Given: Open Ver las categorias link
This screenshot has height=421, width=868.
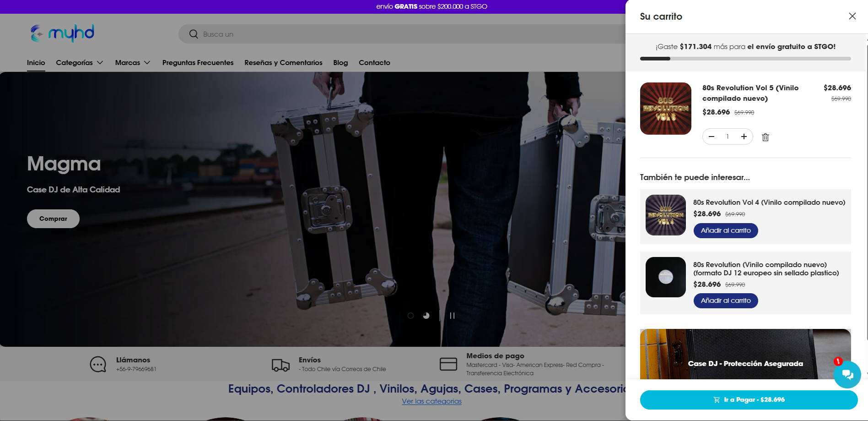Looking at the screenshot, I should coord(431,401).
